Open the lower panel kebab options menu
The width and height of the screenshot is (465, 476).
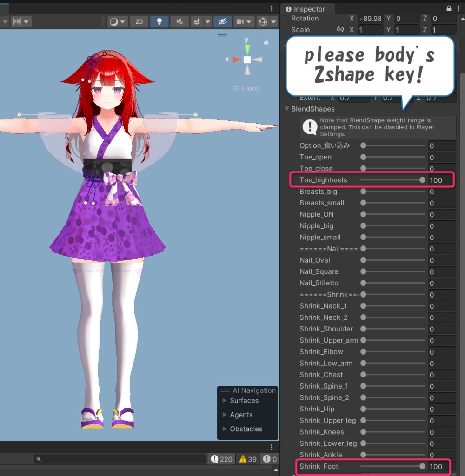tap(272, 447)
